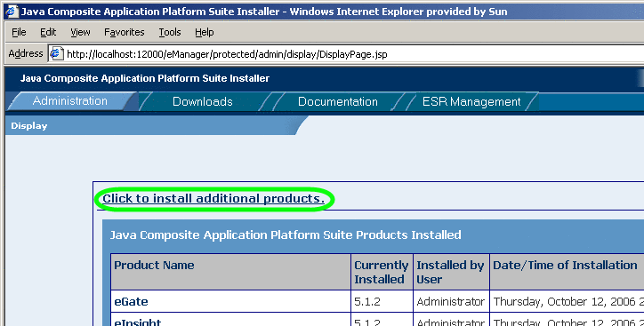Click the Currently Installed column header

[x=382, y=272]
